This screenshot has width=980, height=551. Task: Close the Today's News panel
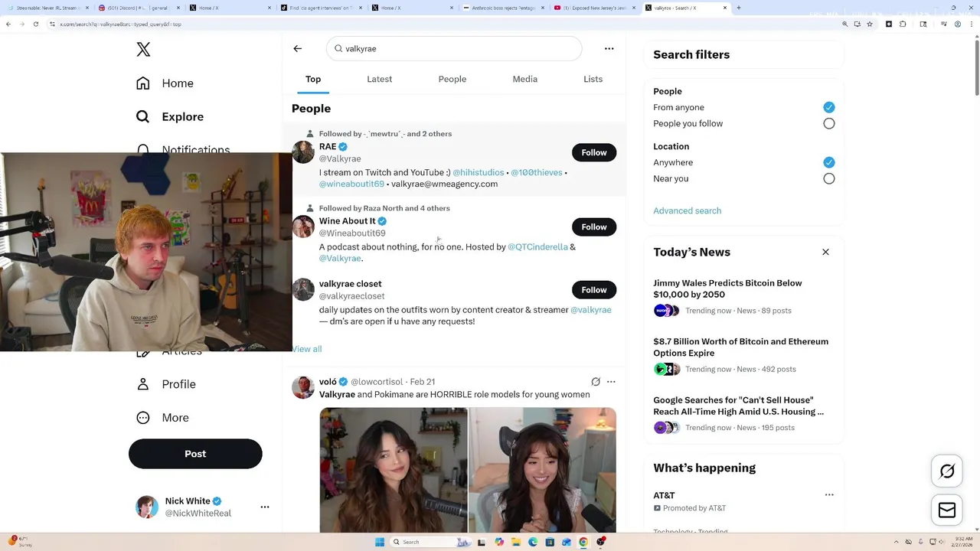(x=825, y=252)
